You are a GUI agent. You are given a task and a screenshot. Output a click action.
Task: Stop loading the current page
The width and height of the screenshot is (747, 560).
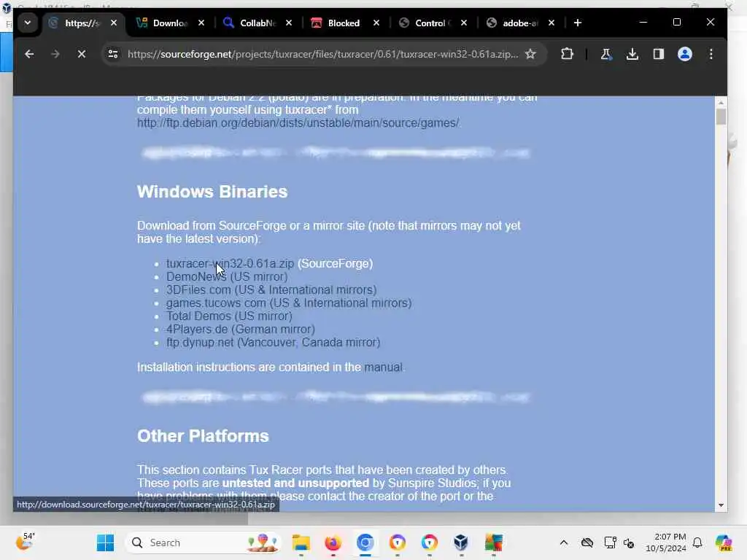pos(82,54)
